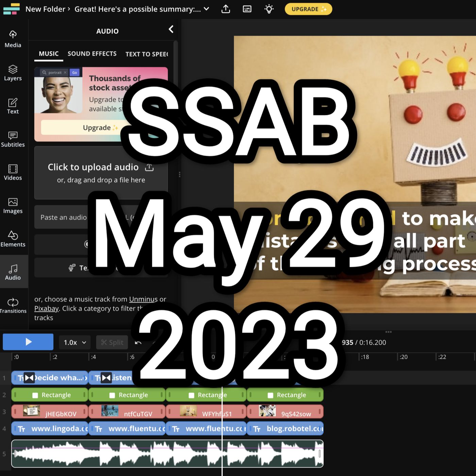Image resolution: width=476 pixels, height=476 pixels.
Task: Collapse the Audio panel with the chevron
Action: [x=171, y=30]
